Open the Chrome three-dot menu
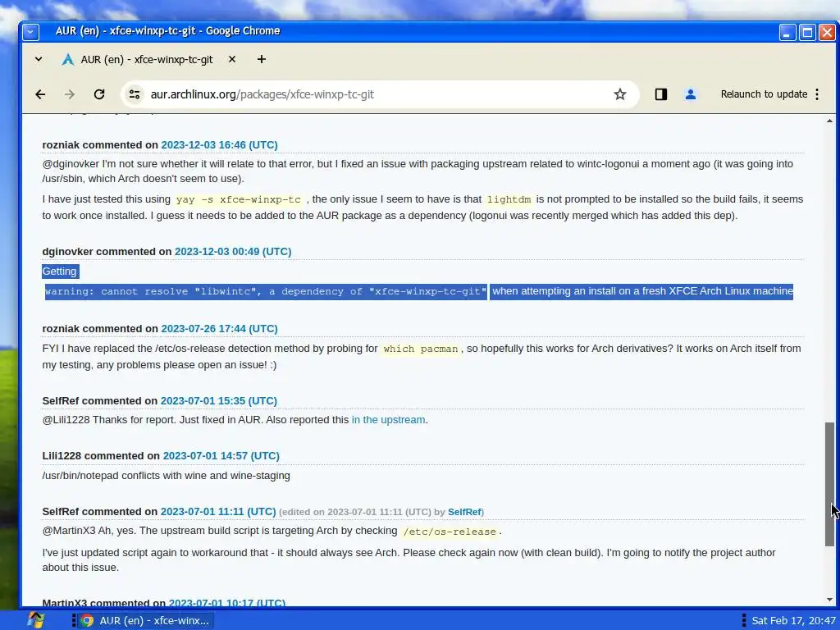The width and height of the screenshot is (840, 630). (817, 94)
